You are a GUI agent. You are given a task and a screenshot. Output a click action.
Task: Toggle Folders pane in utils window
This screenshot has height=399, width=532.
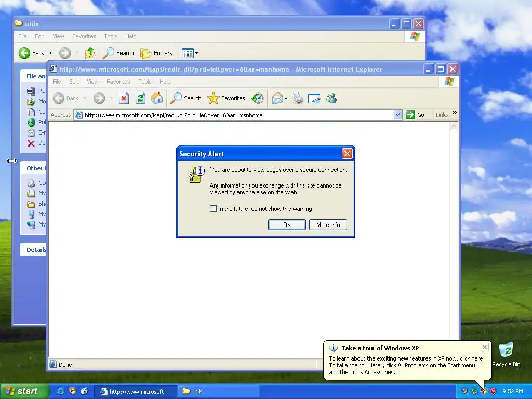tap(156, 53)
